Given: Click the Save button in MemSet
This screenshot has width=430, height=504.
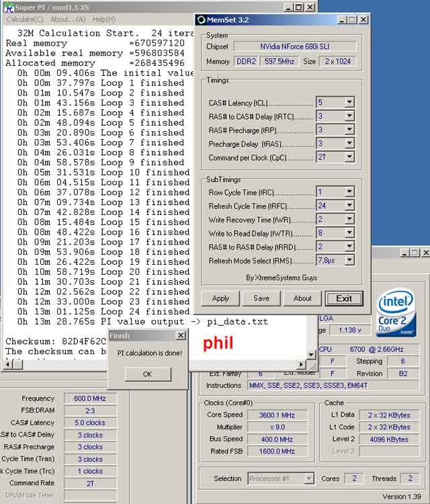Looking at the screenshot, I should [x=261, y=298].
